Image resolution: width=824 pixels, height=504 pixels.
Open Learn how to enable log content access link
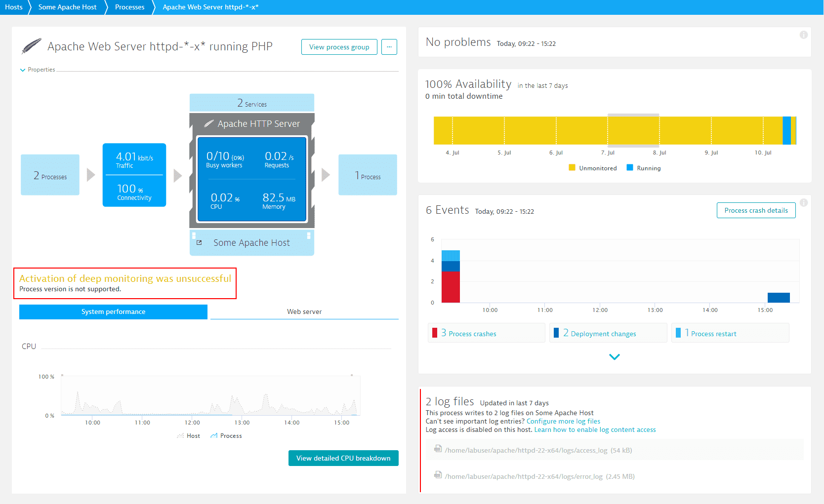pyautogui.click(x=595, y=429)
